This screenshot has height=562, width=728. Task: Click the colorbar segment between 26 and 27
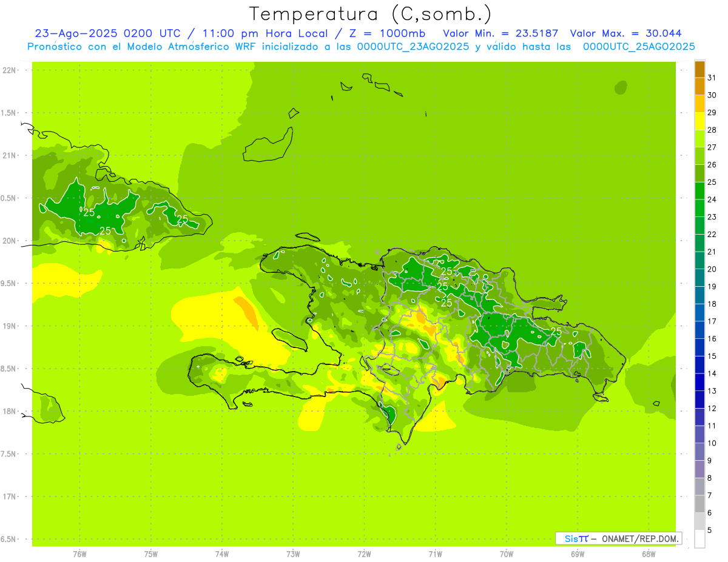699,156
